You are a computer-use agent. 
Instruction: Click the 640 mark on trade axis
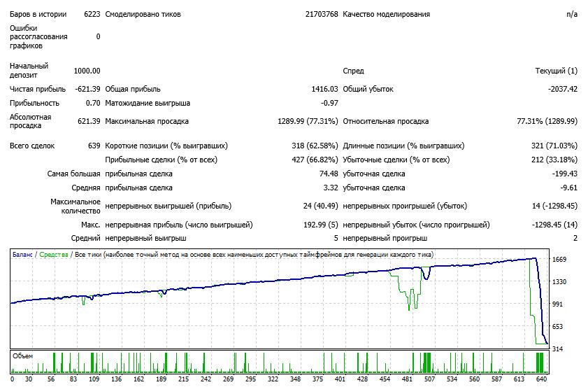pyautogui.click(x=541, y=379)
